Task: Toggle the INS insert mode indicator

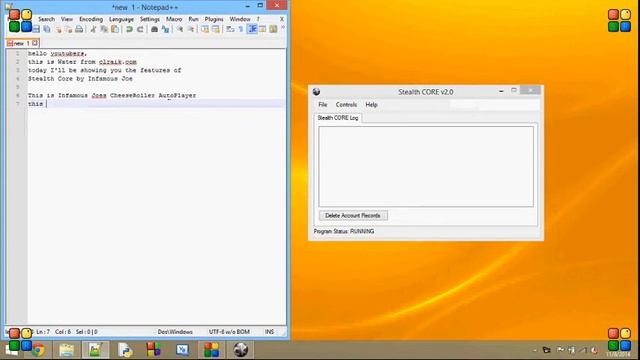Action: pos(269,332)
